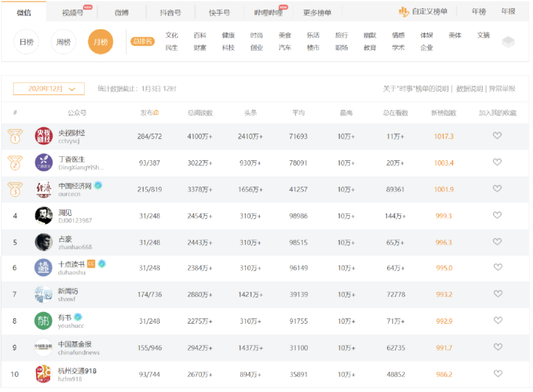The image size is (533, 392).
Task: Open the 新闻坊 account avatar
Action: [x=43, y=295]
